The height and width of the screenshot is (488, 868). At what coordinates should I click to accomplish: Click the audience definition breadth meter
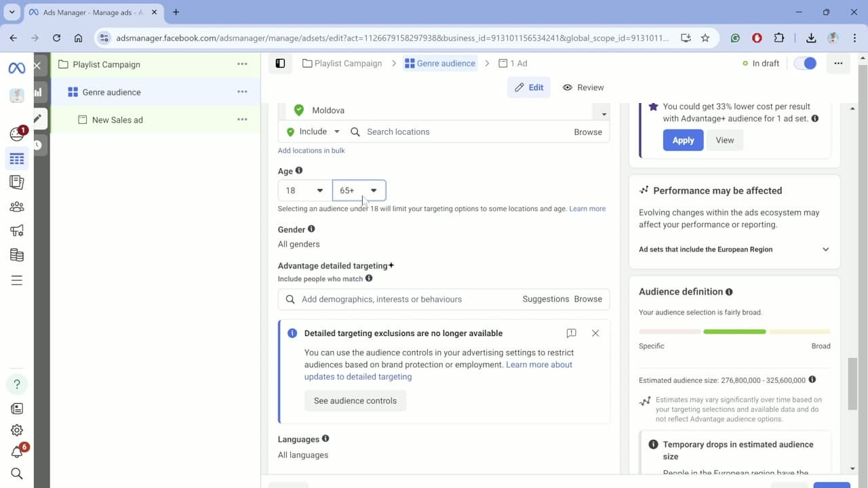tap(734, 331)
